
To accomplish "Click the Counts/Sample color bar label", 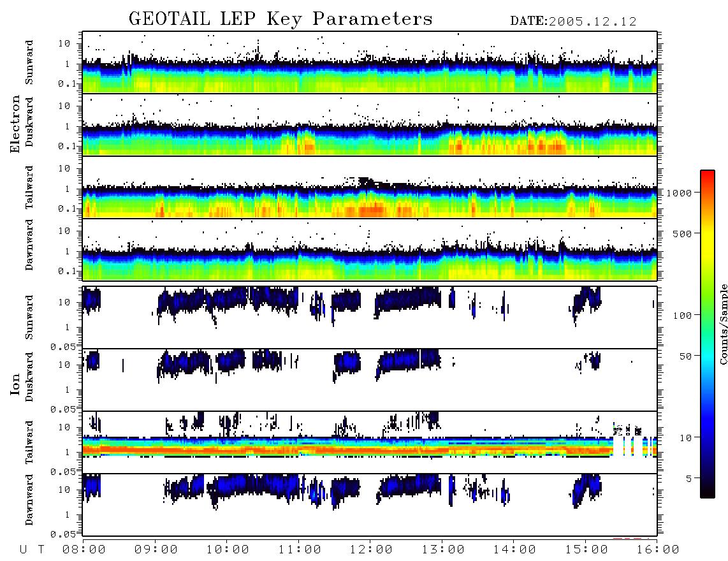I will [x=723, y=324].
